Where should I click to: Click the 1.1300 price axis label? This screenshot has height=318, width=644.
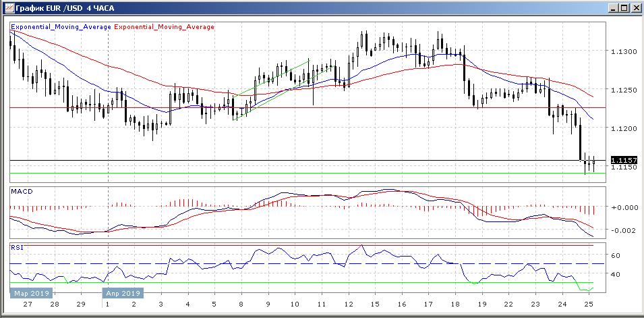click(622, 51)
